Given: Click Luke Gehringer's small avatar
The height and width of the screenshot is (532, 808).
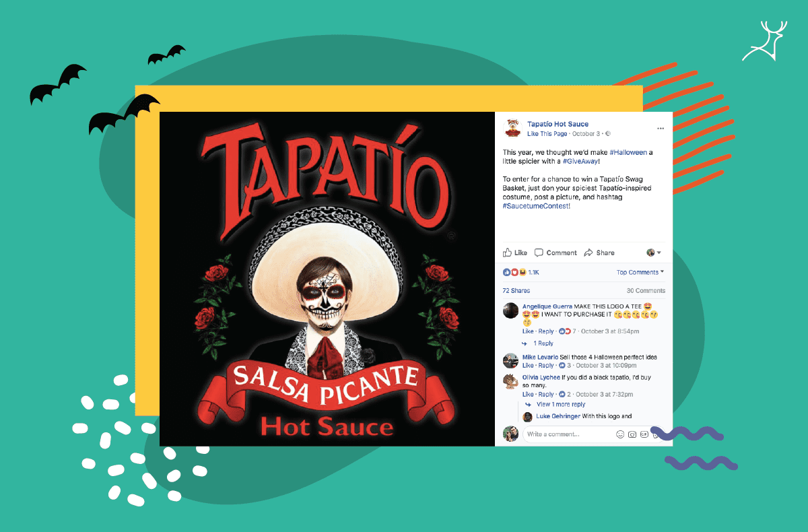Looking at the screenshot, I should click(x=528, y=417).
